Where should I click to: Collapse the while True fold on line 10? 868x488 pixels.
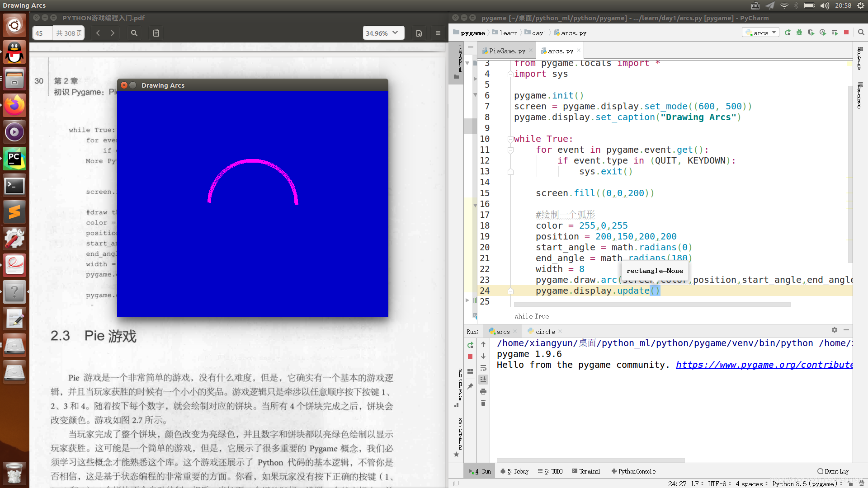[x=510, y=139]
